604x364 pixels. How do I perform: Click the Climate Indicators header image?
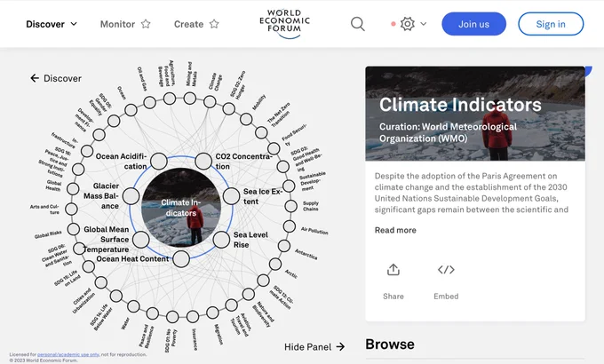475,114
